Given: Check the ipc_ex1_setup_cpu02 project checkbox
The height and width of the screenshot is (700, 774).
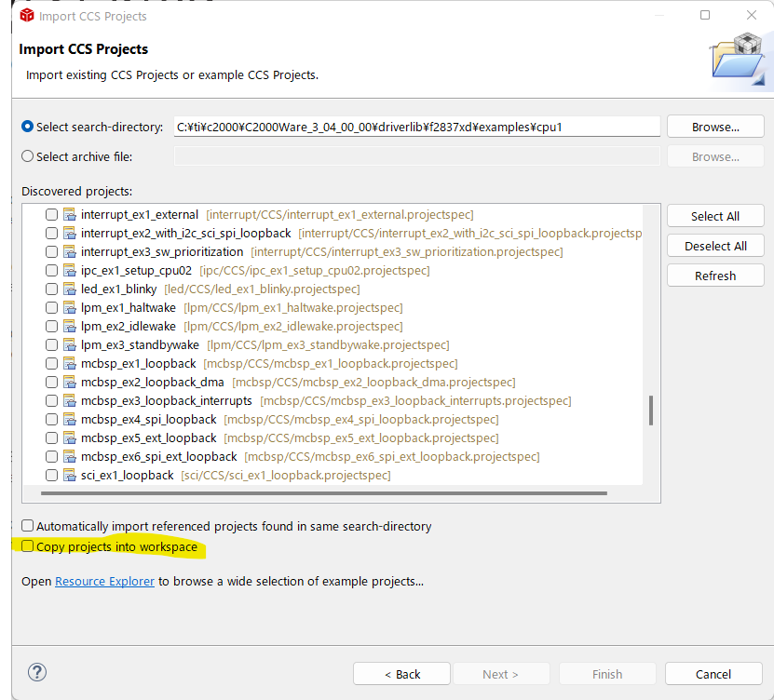Looking at the screenshot, I should point(51,270).
